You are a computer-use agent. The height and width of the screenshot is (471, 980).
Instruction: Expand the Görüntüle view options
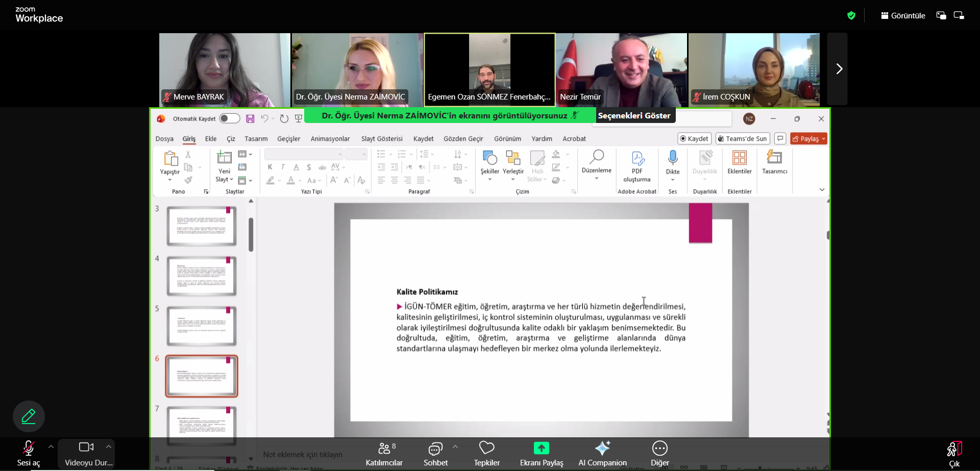click(x=902, y=16)
